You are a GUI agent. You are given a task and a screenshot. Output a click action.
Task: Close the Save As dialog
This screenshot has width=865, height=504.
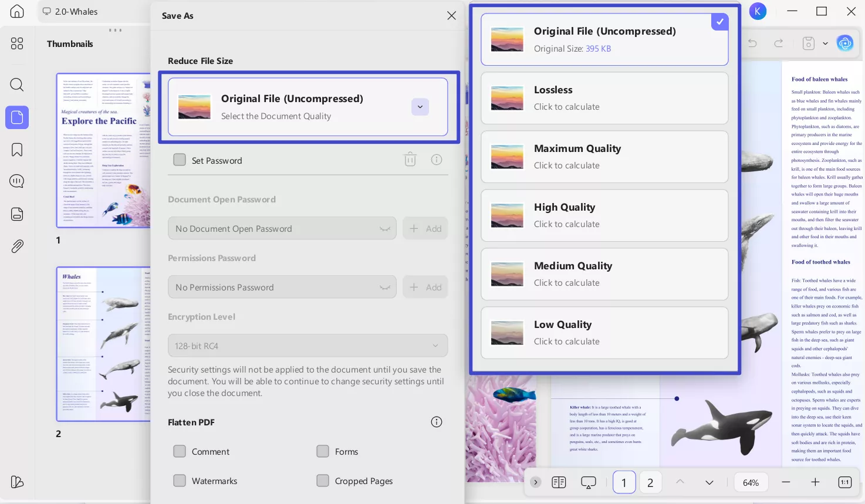(451, 16)
